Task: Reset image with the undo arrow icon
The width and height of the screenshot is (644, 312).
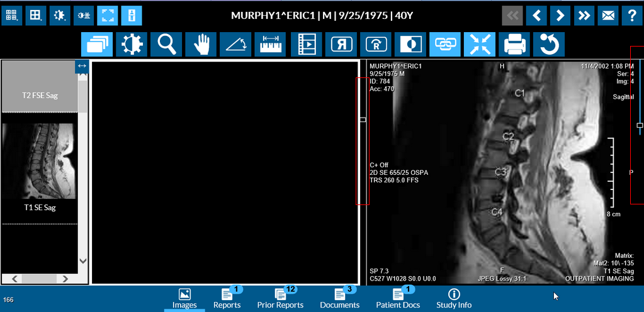Action: coord(549,45)
